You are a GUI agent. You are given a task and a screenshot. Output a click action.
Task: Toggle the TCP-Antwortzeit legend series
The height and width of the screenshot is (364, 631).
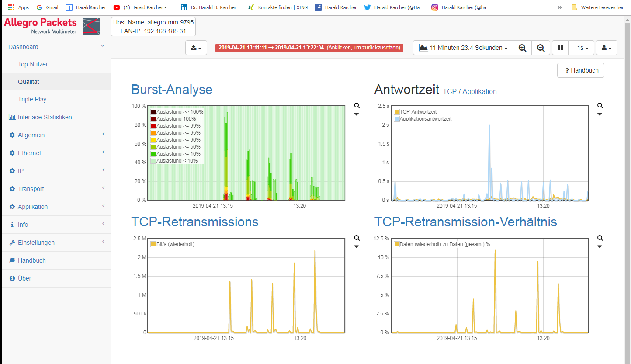point(397,112)
